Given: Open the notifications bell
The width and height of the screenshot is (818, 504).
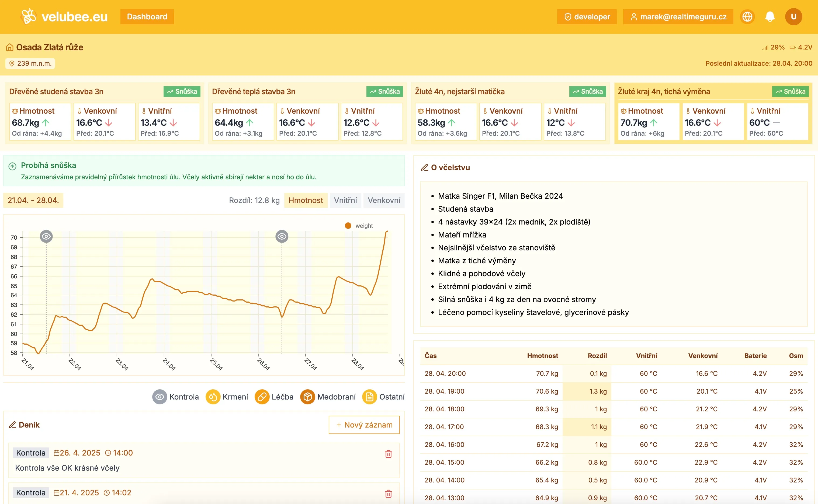Looking at the screenshot, I should tap(770, 16).
